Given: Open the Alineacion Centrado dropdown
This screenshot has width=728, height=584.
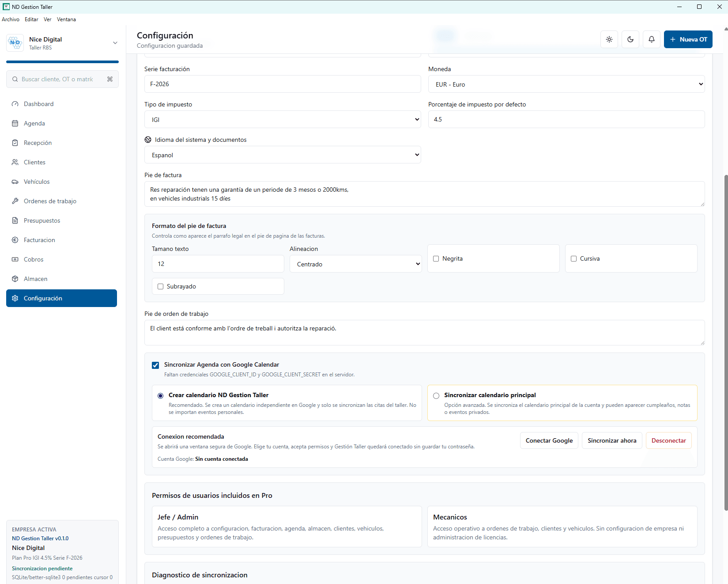Looking at the screenshot, I should pyautogui.click(x=356, y=264).
